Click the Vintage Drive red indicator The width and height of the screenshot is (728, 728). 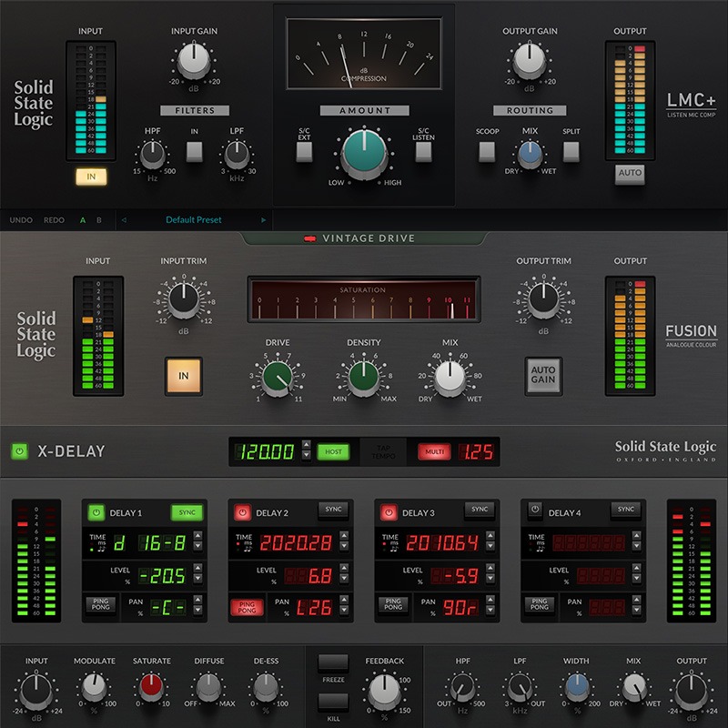(x=309, y=238)
